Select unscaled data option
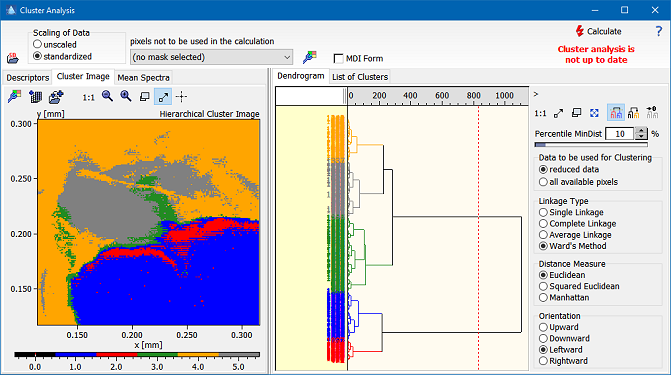This screenshot has height=375, width=671. point(55,45)
